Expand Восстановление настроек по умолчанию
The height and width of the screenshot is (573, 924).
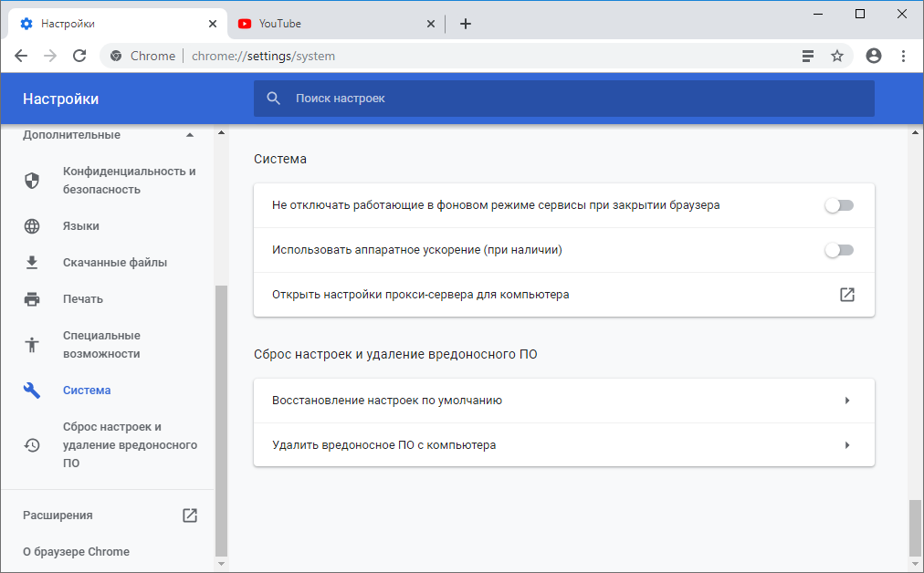pyautogui.click(x=846, y=401)
